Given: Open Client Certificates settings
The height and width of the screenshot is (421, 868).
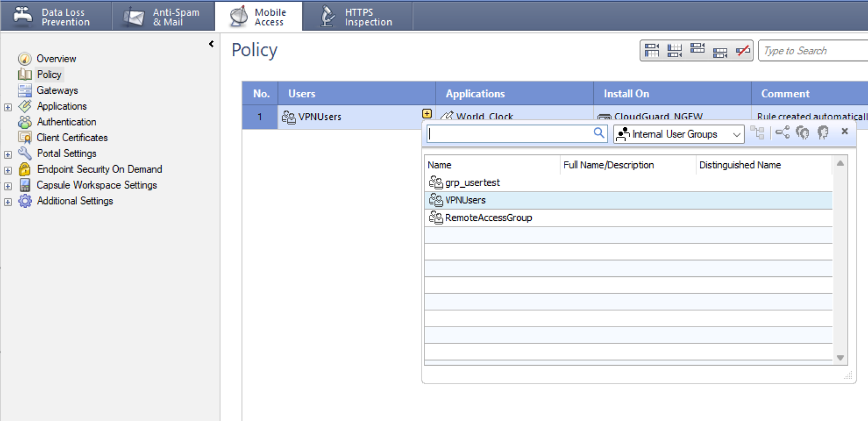Looking at the screenshot, I should [x=72, y=138].
